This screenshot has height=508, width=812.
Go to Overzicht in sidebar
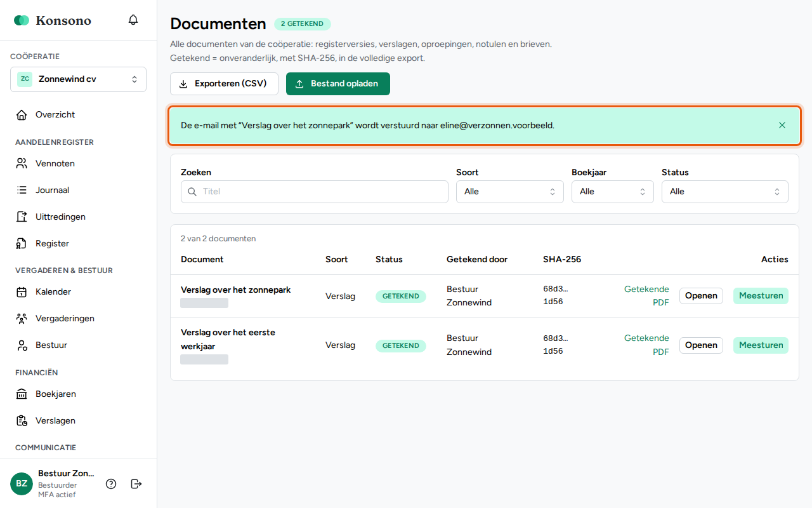pyautogui.click(x=78, y=115)
